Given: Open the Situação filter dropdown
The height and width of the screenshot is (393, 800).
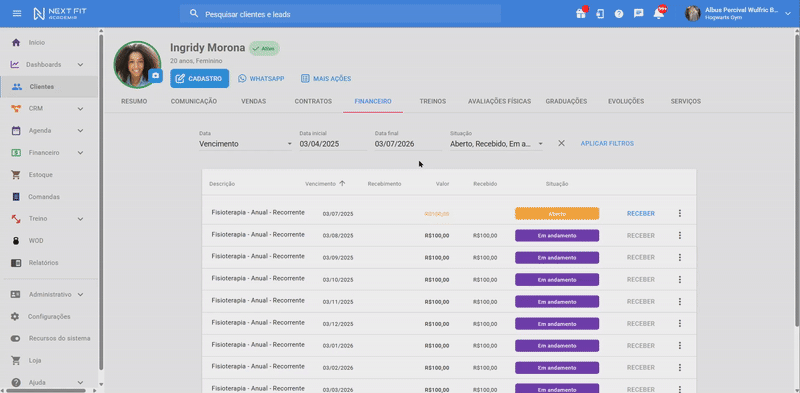Looking at the screenshot, I should click(496, 144).
